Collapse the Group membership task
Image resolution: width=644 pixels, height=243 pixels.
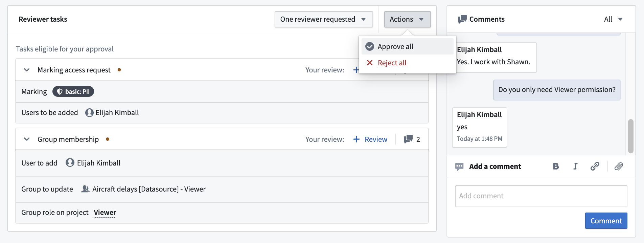pyautogui.click(x=27, y=139)
